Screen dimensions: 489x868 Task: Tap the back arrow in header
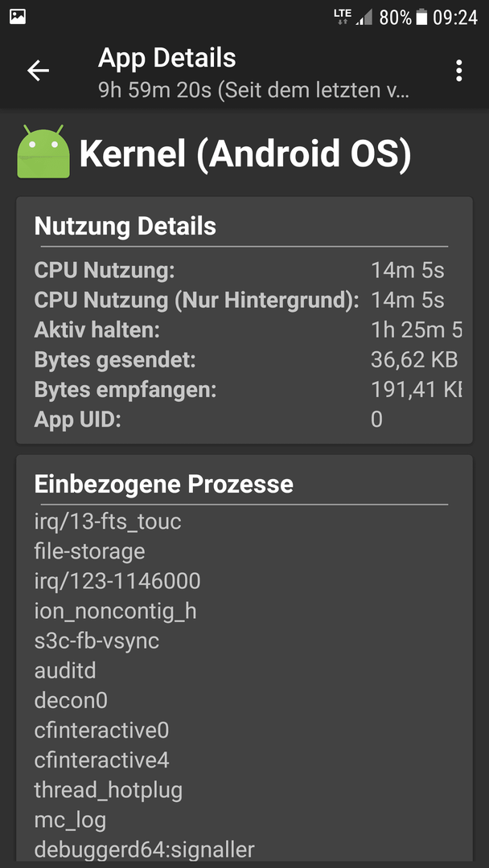(39, 71)
